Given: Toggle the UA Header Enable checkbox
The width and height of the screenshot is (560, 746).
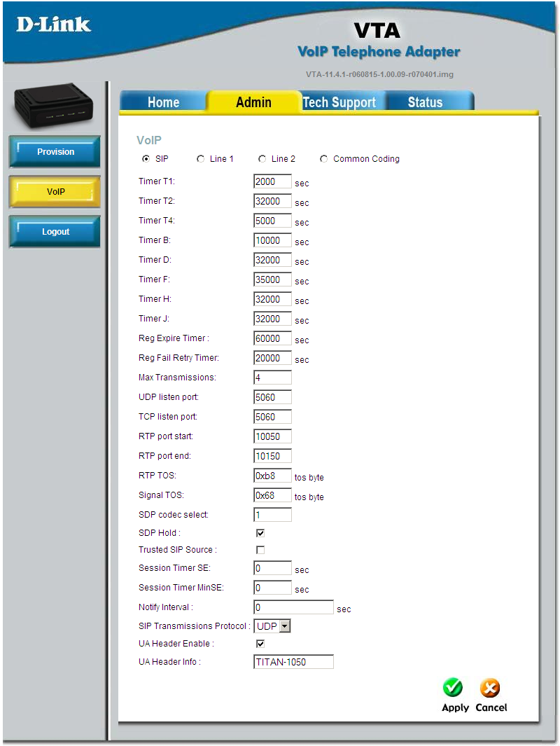Looking at the screenshot, I should click(x=260, y=644).
